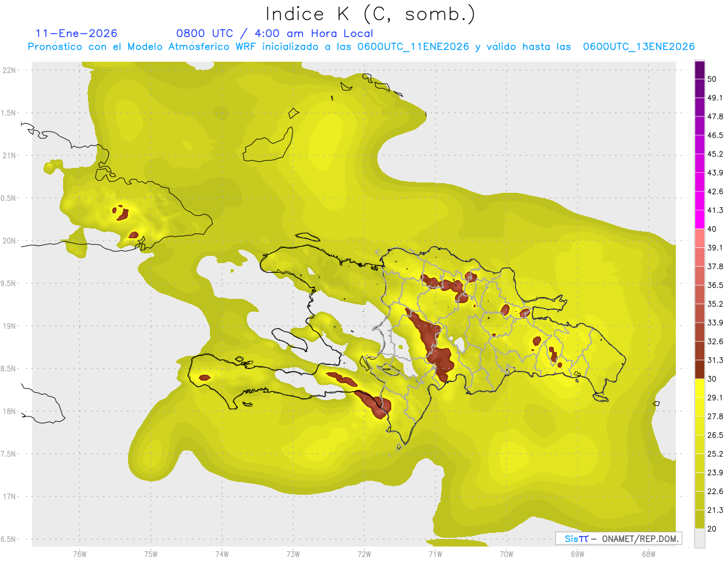Select the dark brown legend swatch above 30
Image resolution: width=728 pixels, height=562 pixels.
point(699,369)
